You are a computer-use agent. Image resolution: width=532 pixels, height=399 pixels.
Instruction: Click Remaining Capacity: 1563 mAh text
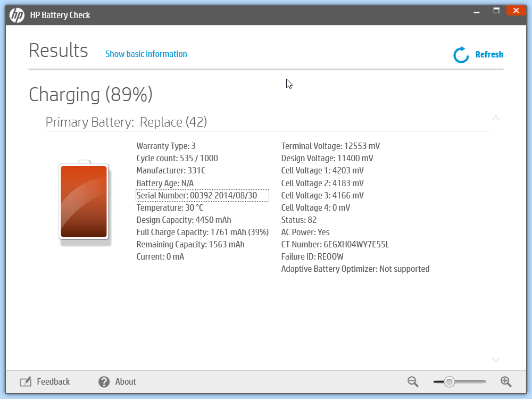pyautogui.click(x=190, y=244)
